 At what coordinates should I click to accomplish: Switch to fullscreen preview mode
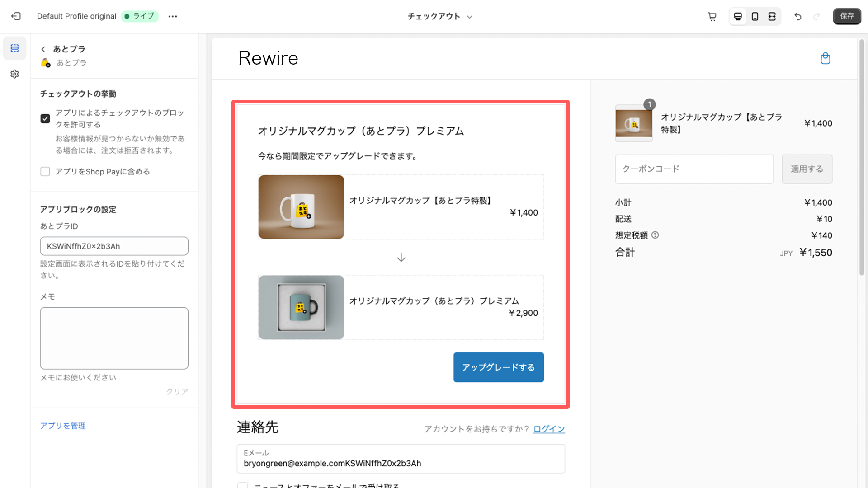click(772, 17)
